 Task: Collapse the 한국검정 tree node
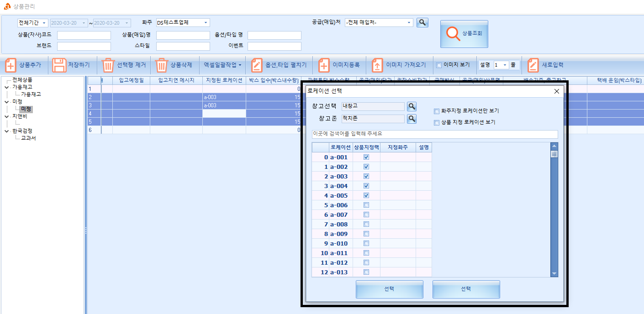click(6, 131)
